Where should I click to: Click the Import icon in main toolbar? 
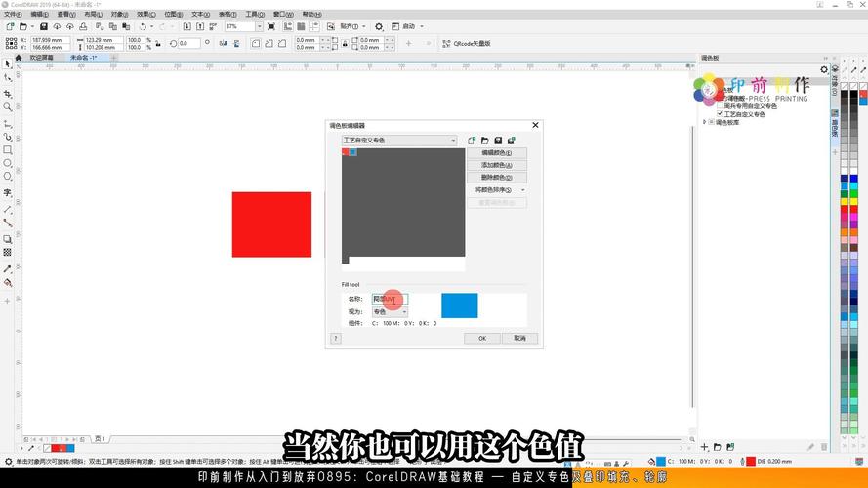click(187, 26)
